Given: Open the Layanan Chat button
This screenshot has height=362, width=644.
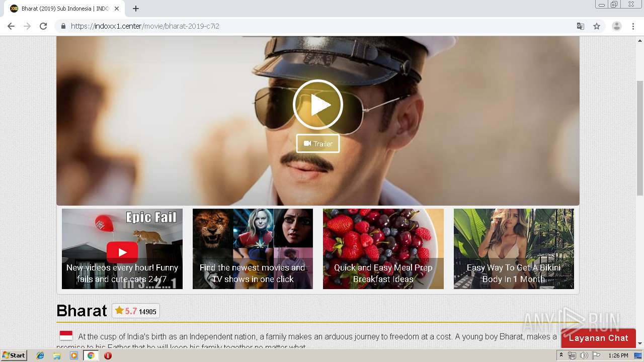Looking at the screenshot, I should click(x=599, y=338).
